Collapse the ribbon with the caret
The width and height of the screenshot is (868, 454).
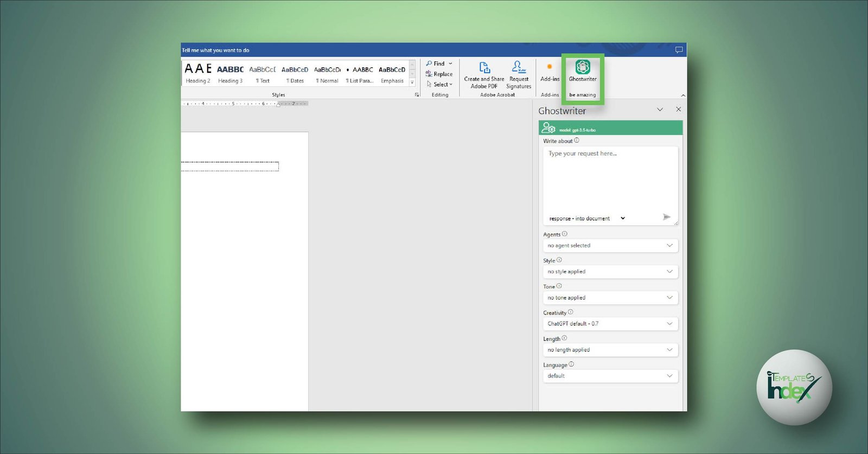[x=683, y=95]
